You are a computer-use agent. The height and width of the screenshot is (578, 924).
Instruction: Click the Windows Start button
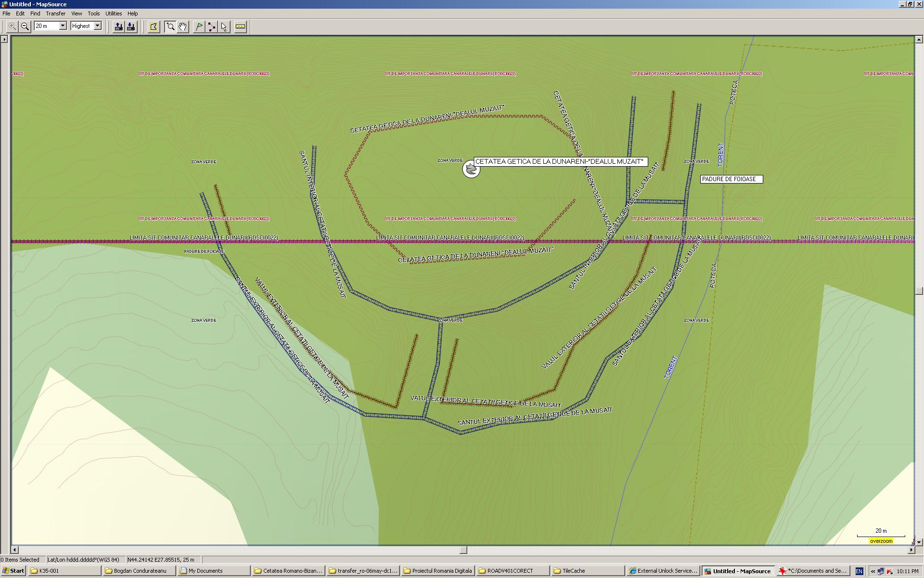(x=13, y=571)
